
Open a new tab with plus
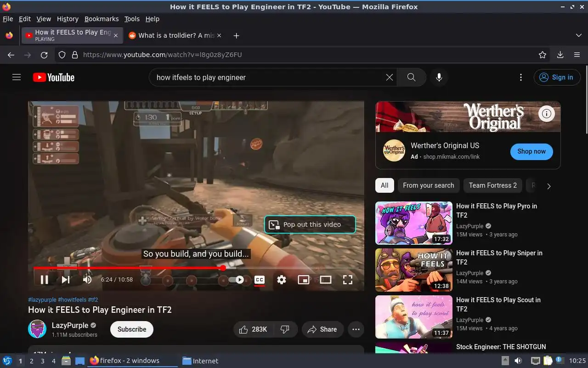236,35
